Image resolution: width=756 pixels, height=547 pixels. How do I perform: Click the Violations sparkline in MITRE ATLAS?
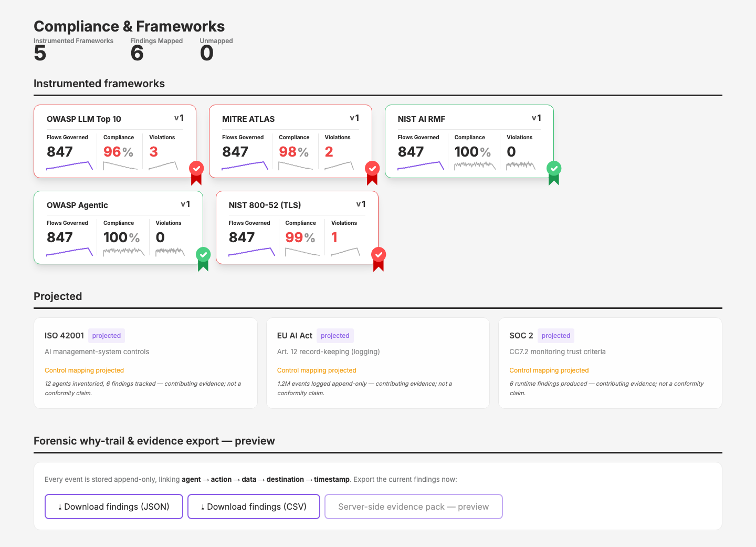(x=339, y=166)
